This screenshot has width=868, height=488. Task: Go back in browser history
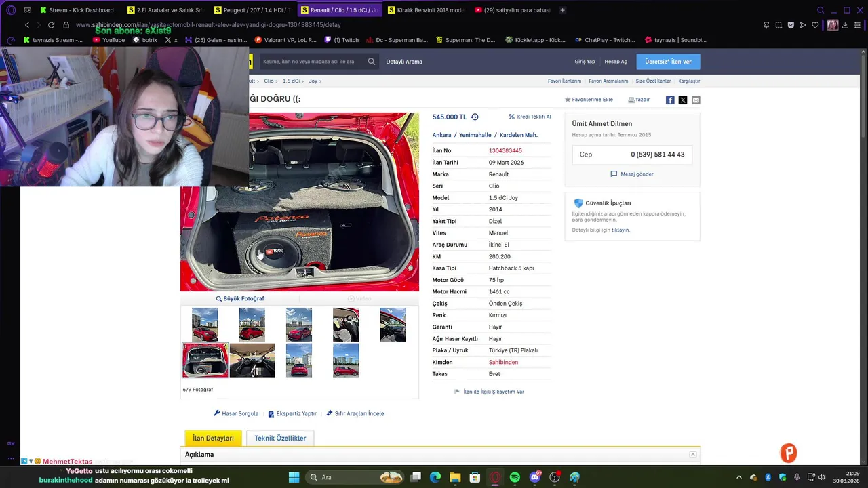[x=27, y=25]
